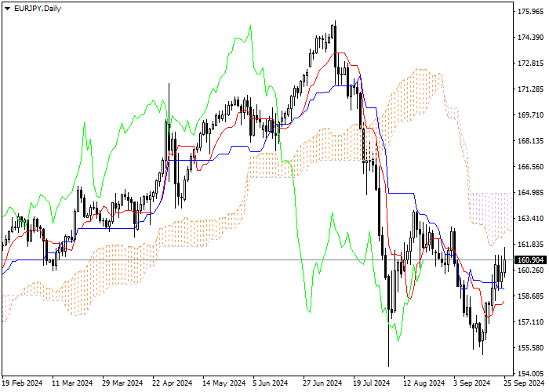Click the 25 Sep 2024 date label
Screen dimensions: 549x392
pos(524,383)
